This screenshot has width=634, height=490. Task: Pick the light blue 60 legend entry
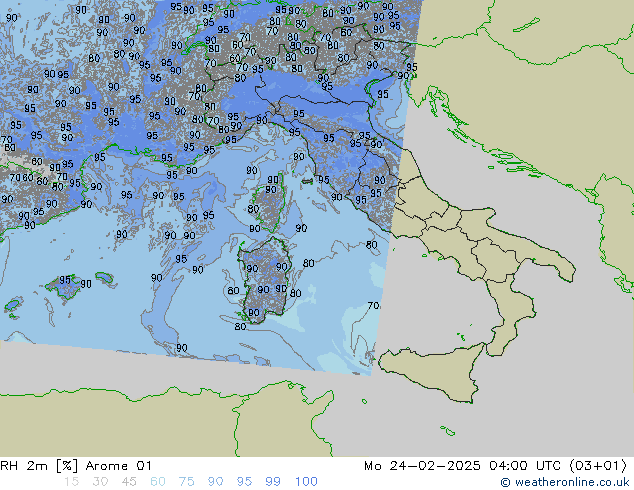158,482
